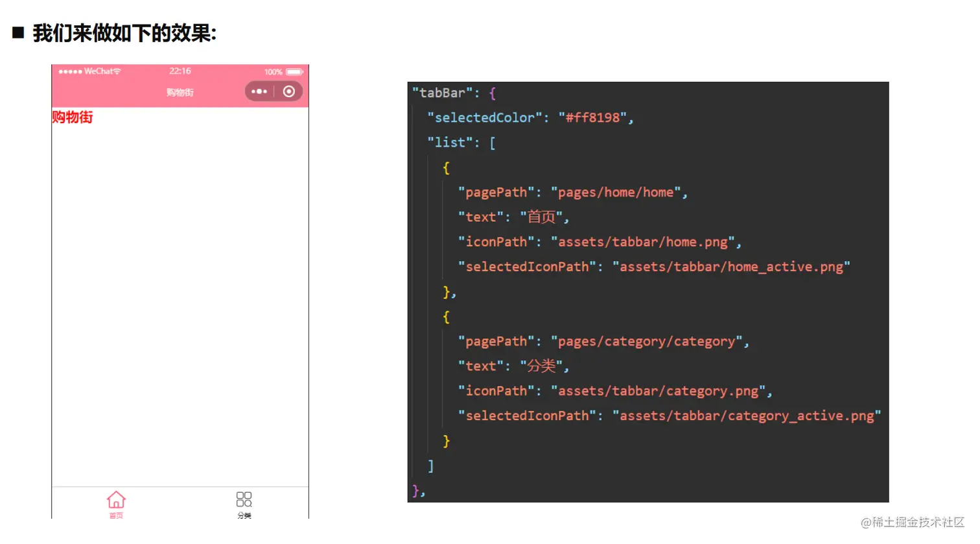This screenshot has height=544, width=980.
Task: Switch to the 分类 tab label
Action: 244,515
